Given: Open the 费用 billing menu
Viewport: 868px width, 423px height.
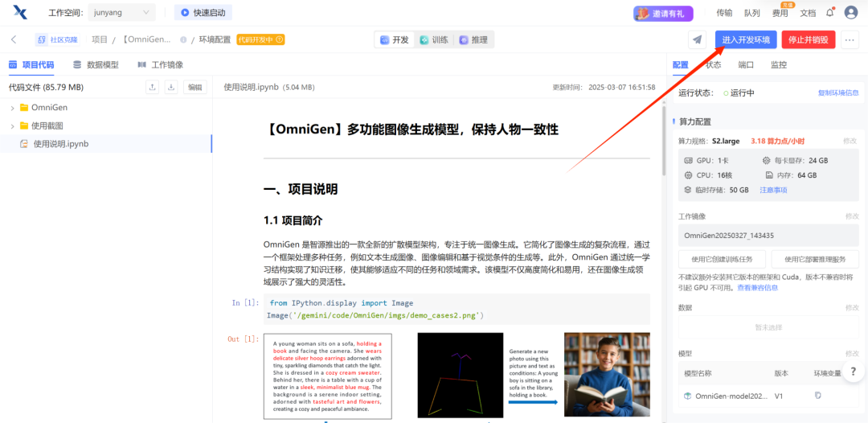Looking at the screenshot, I should pos(780,14).
